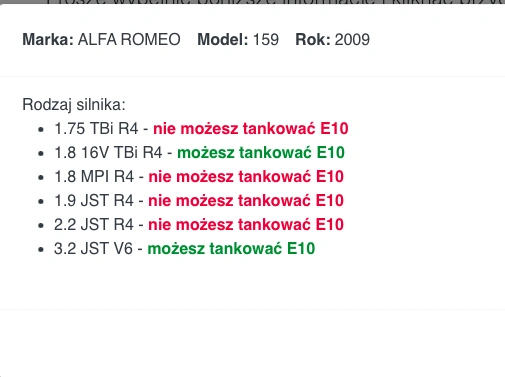Select the ALFA ROMEO brand text
The height and width of the screenshot is (377, 505).
click(129, 40)
